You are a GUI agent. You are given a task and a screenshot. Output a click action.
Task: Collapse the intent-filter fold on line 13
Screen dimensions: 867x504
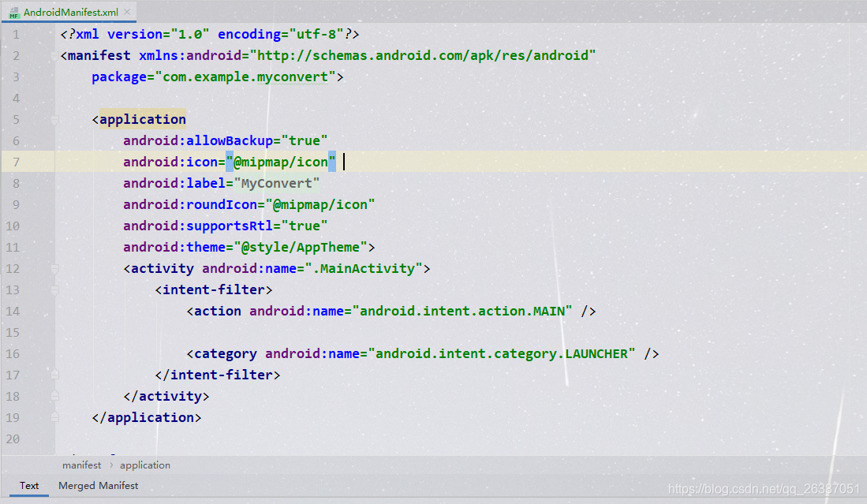click(54, 289)
